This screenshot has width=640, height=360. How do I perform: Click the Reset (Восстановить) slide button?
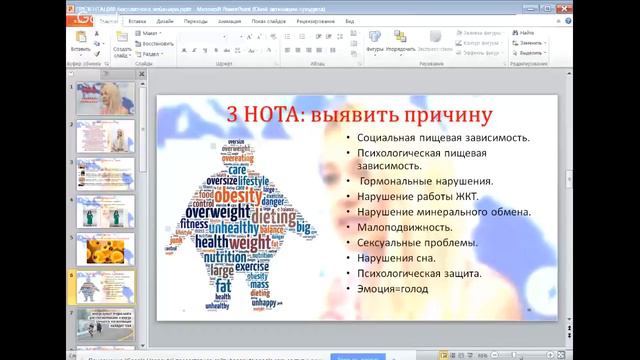[x=154, y=44]
